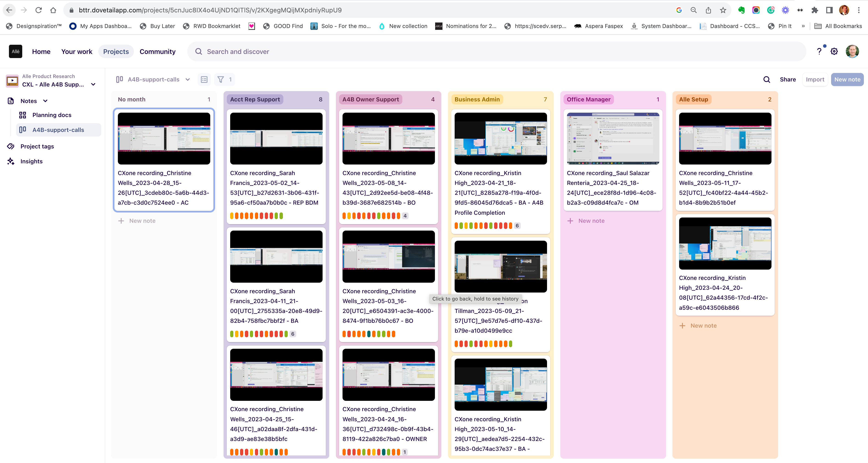Click the Share button
868x463 pixels.
[x=788, y=79]
